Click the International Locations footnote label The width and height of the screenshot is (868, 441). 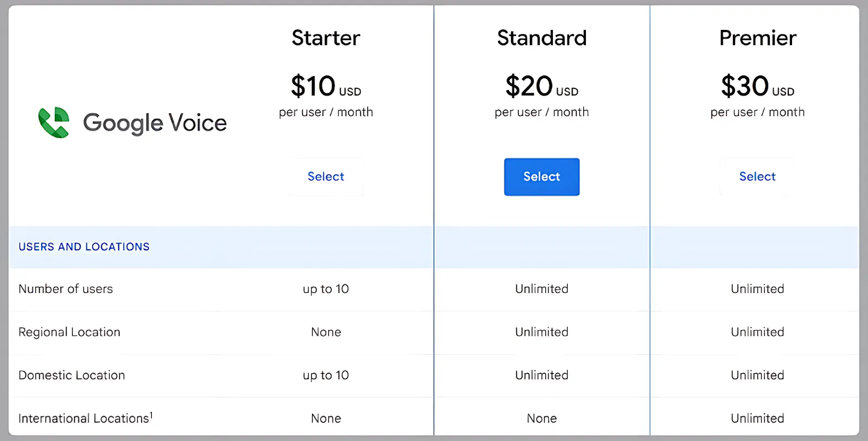point(86,418)
